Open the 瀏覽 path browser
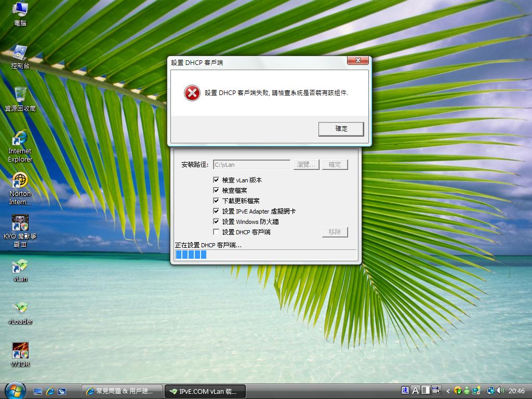Screen dimensions: 532x399 pyautogui.click(x=306, y=164)
